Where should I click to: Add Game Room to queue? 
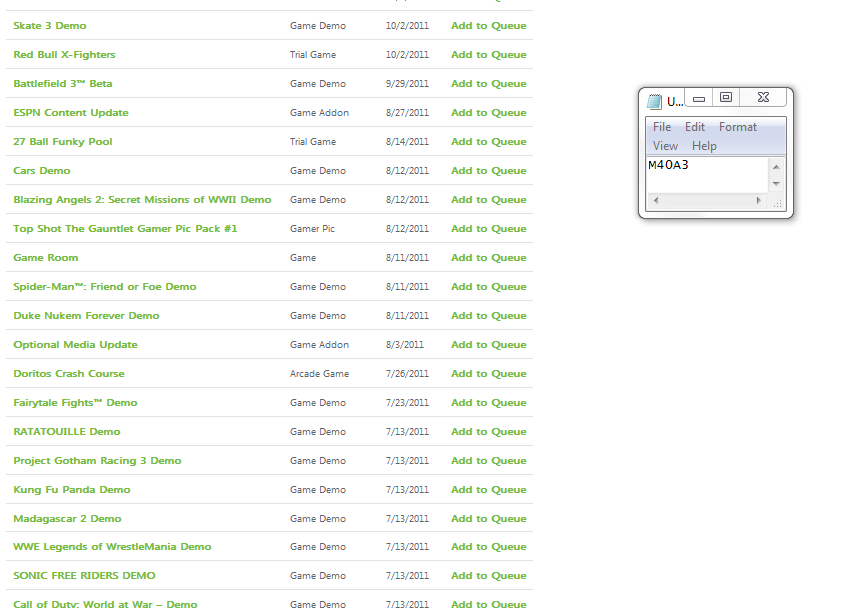click(x=489, y=258)
